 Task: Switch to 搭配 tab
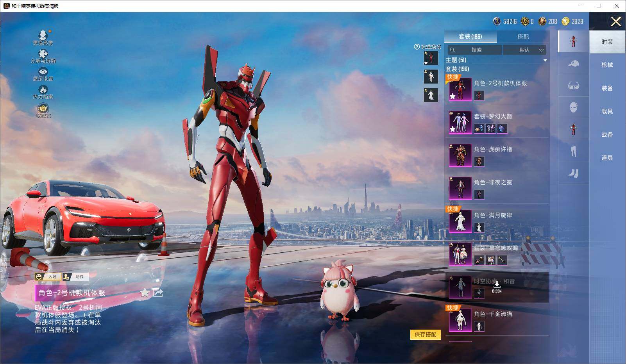click(523, 36)
